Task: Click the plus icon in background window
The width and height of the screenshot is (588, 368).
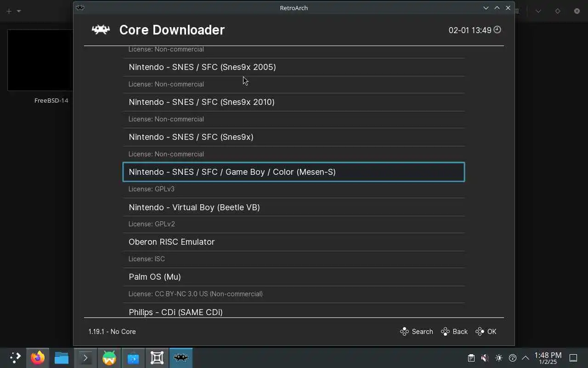Action: [9, 11]
